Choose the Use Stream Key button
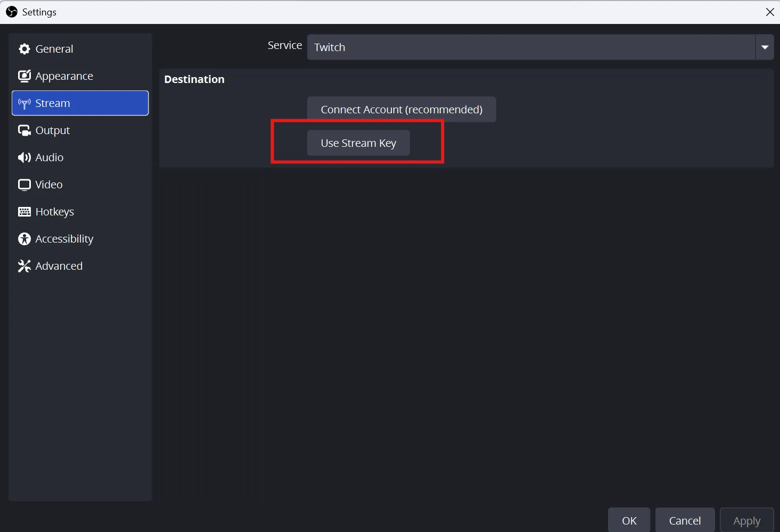This screenshot has height=532, width=780. [358, 143]
